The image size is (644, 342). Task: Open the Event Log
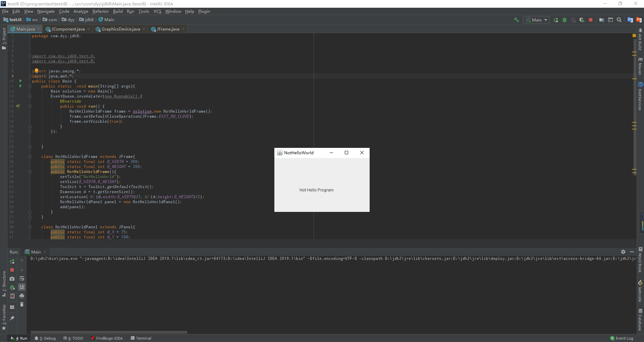pyautogui.click(x=622, y=338)
